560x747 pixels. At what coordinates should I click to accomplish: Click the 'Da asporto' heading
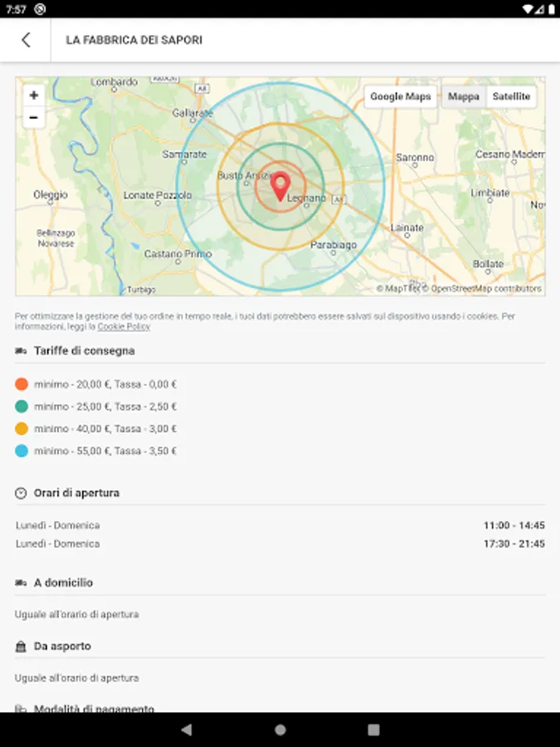click(62, 647)
